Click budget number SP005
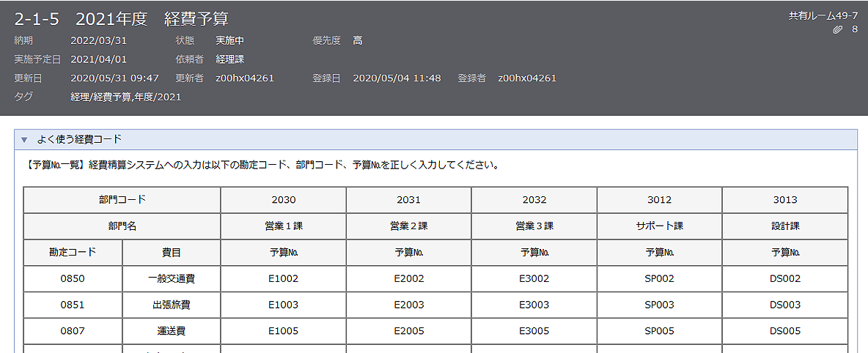The image size is (868, 353). (659, 332)
